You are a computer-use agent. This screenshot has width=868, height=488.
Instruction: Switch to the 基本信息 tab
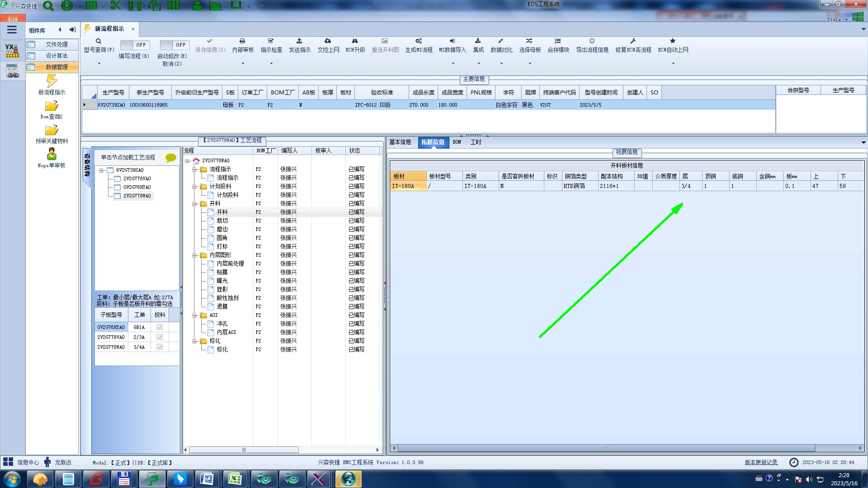coord(400,142)
